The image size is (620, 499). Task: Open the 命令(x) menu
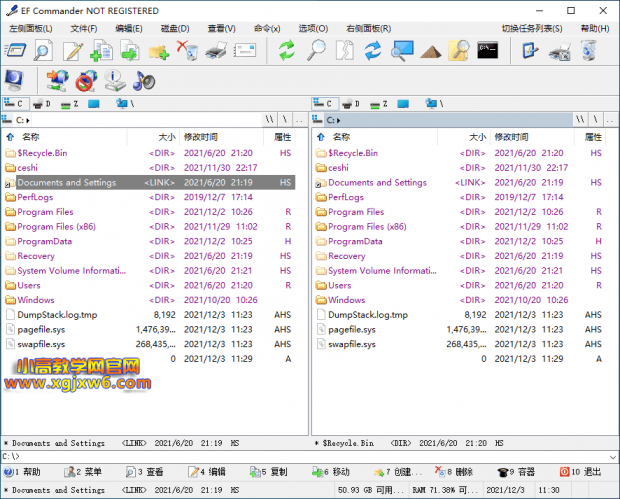[268, 29]
